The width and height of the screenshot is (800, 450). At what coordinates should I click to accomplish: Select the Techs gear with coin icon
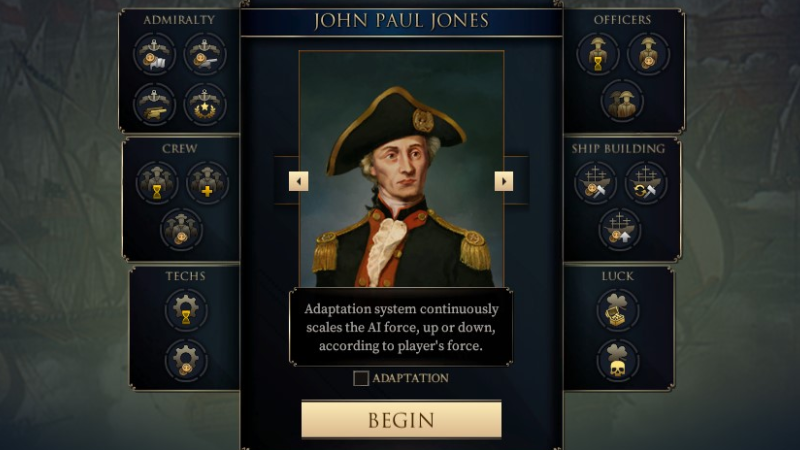(186, 360)
